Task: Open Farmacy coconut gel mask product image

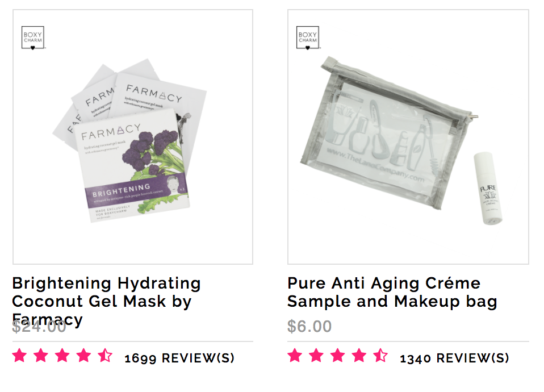Action: click(133, 137)
